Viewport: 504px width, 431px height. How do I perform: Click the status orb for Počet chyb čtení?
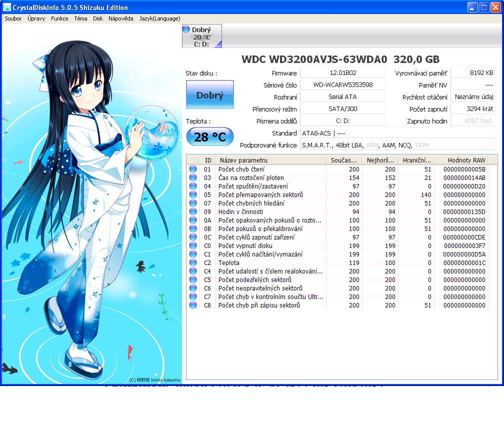(193, 169)
